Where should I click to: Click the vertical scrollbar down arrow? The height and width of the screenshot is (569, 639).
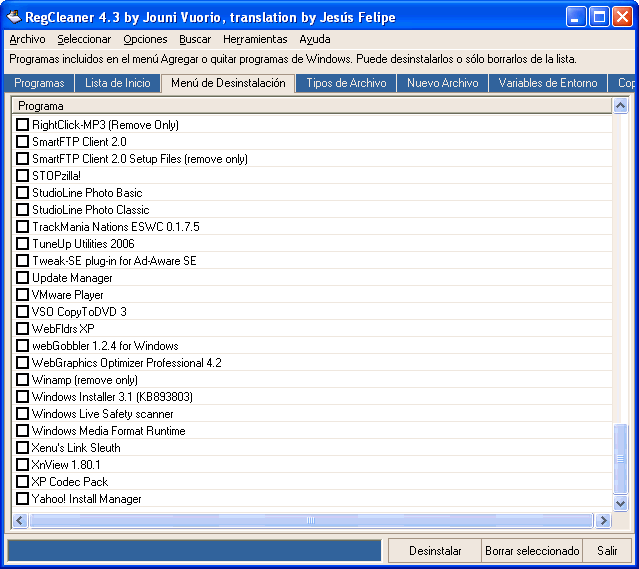pos(620,503)
